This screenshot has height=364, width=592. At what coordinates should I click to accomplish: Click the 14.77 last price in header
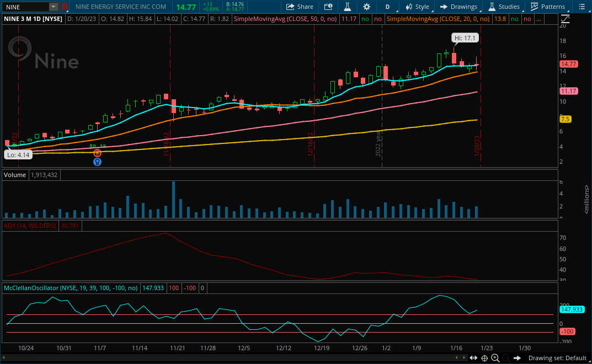tap(186, 7)
